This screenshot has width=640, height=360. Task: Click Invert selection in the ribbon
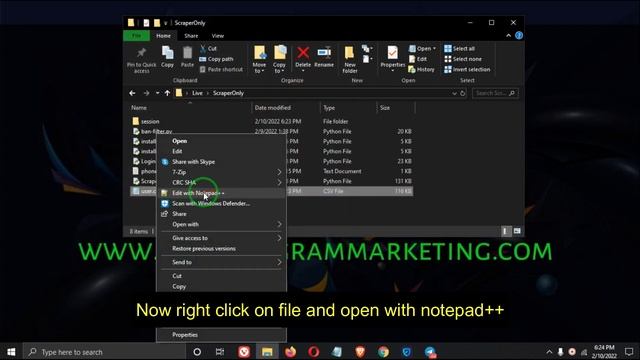[467, 69]
